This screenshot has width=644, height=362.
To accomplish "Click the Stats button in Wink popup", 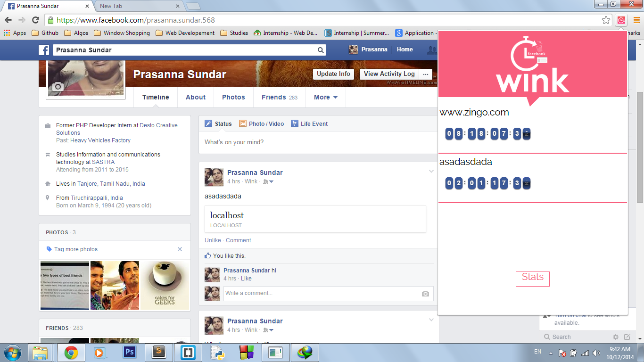I will pos(533,279).
